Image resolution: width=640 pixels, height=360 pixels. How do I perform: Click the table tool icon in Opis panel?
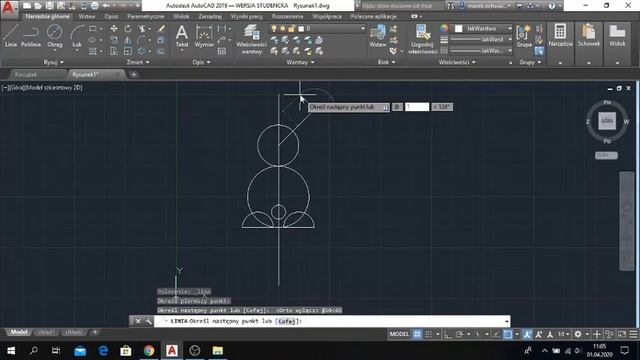[x=222, y=51]
